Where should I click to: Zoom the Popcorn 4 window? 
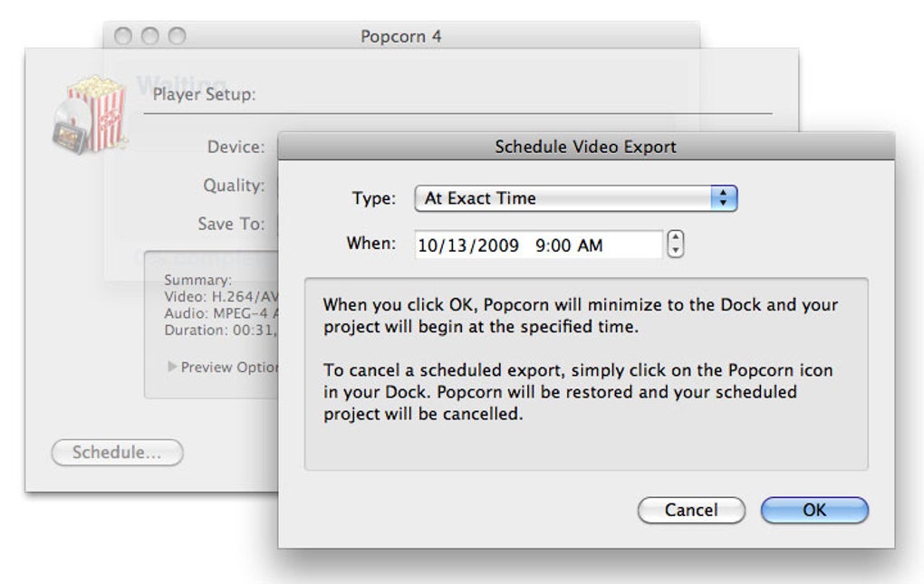(177, 37)
